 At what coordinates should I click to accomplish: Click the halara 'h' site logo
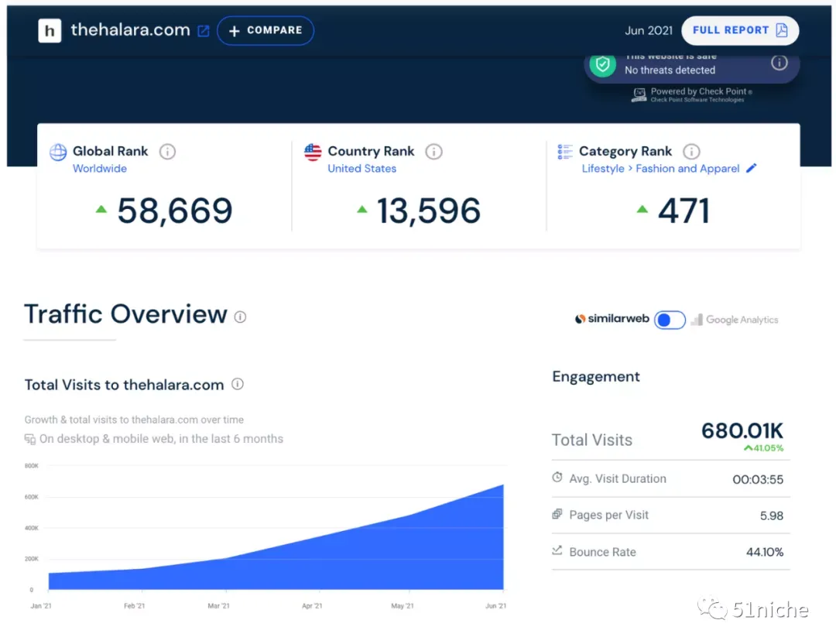[50, 30]
